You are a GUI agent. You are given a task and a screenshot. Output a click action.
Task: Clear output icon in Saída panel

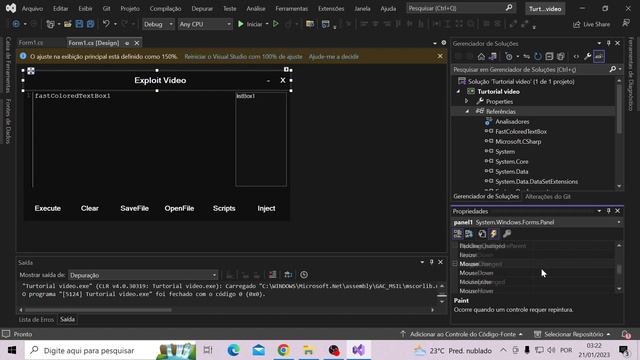pyautogui.click(x=272, y=275)
